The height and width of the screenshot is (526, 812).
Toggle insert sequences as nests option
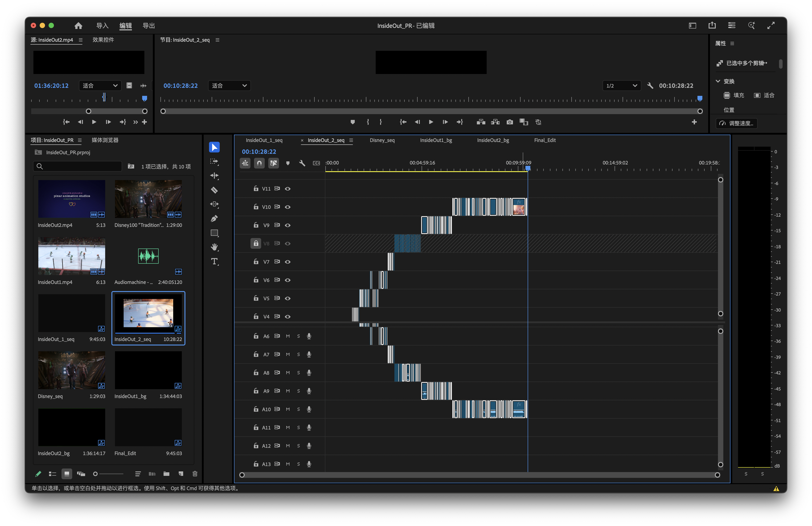coord(245,163)
